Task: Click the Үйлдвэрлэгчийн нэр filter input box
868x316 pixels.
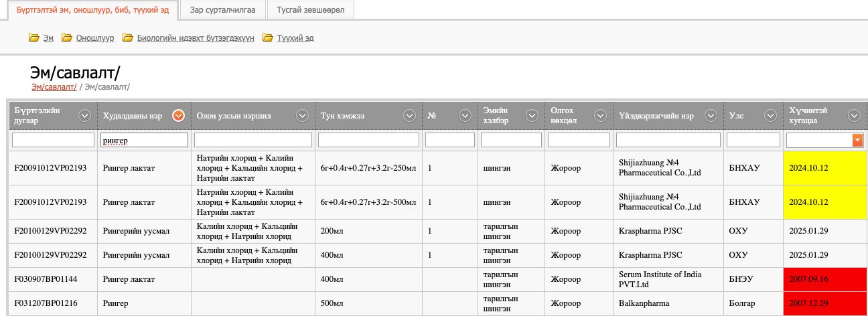Action: click(668, 140)
